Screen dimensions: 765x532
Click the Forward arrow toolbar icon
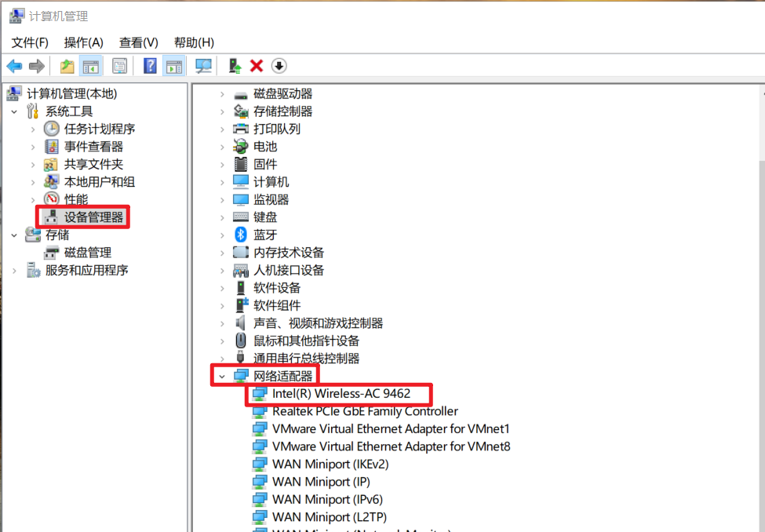tap(37, 66)
